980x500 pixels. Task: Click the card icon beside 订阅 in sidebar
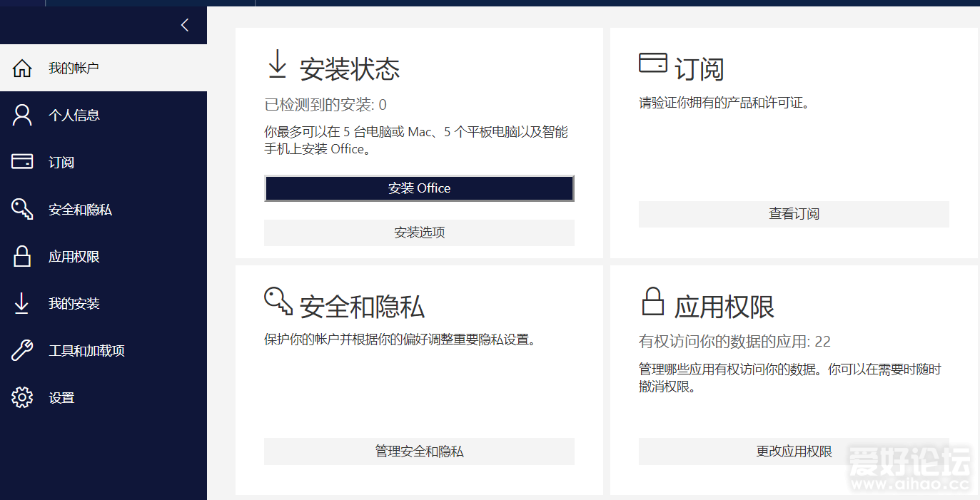22,162
